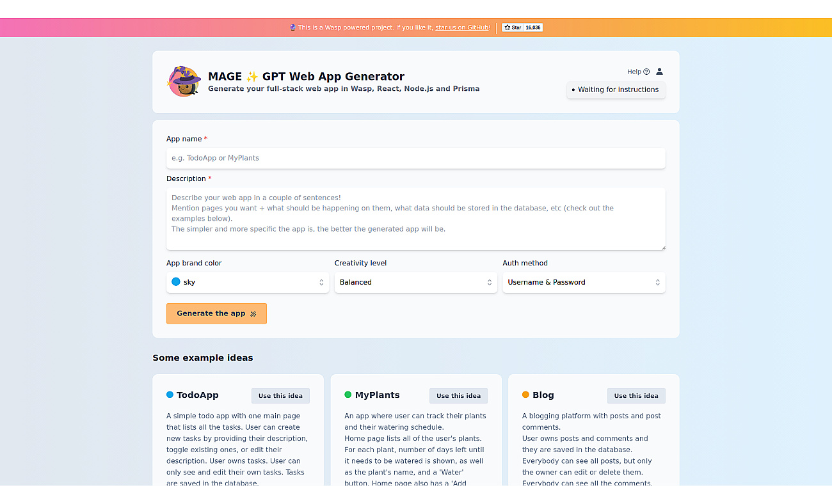Click the subtitle about Wasp, React, Node.js
Viewport: 832px width, 504px height.
(x=344, y=89)
